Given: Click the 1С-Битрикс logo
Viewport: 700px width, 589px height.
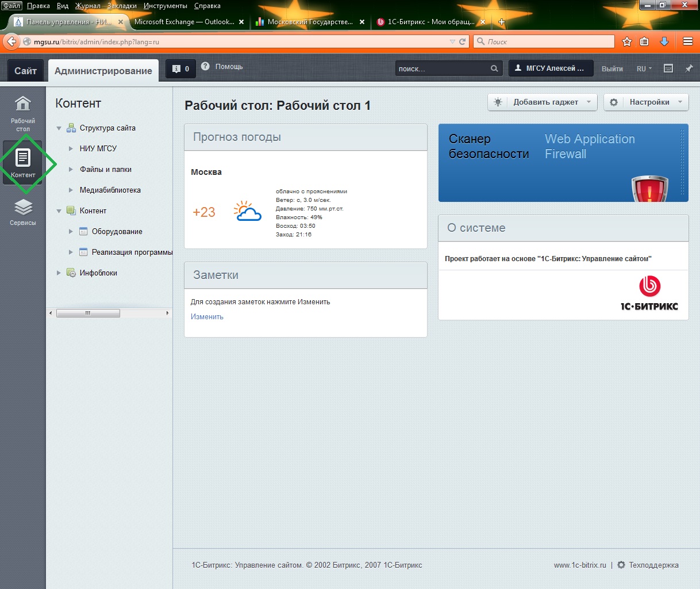Looking at the screenshot, I should coord(649,293).
